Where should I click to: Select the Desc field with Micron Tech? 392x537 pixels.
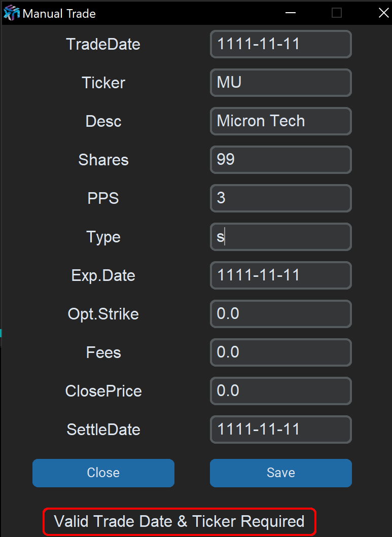280,121
